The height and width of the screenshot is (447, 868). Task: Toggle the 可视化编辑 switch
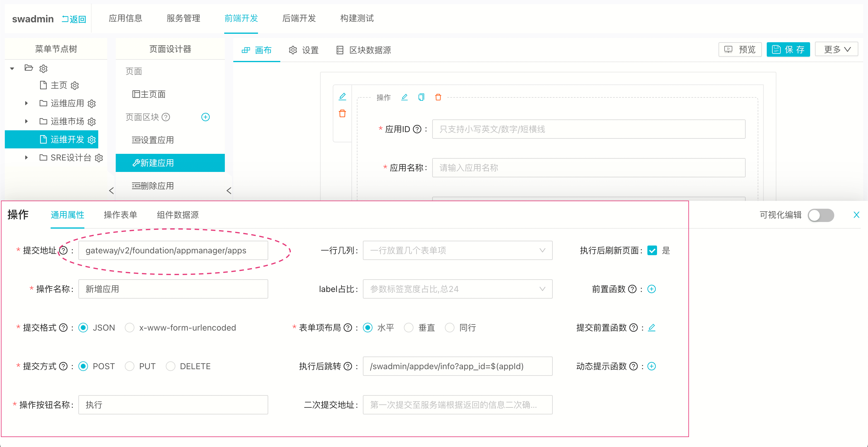click(820, 215)
